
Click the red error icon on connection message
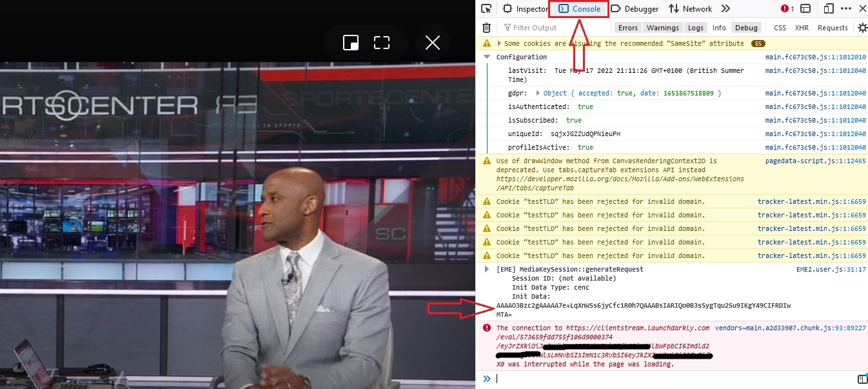click(487, 328)
